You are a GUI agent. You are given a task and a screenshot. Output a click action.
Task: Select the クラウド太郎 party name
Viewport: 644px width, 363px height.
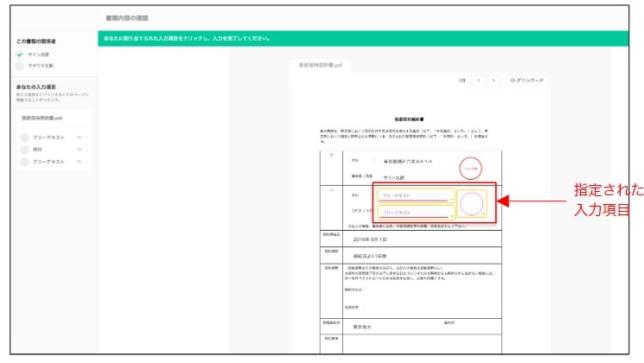coord(40,66)
